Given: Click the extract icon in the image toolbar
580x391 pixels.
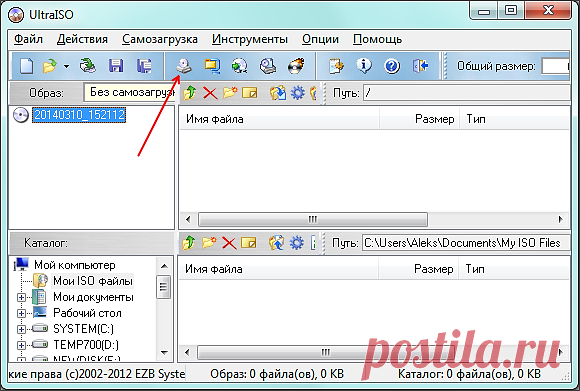Looking at the screenshot, I should (x=278, y=92).
